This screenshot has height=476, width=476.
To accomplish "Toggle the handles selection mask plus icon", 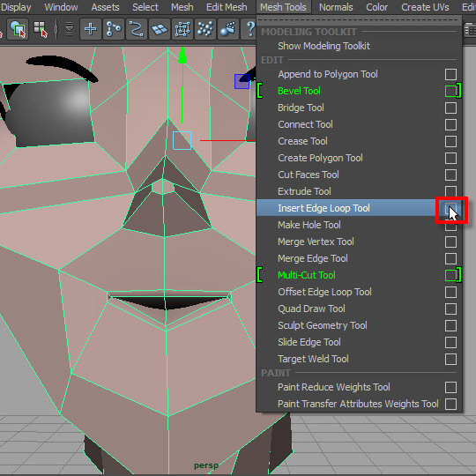I will click(91, 29).
